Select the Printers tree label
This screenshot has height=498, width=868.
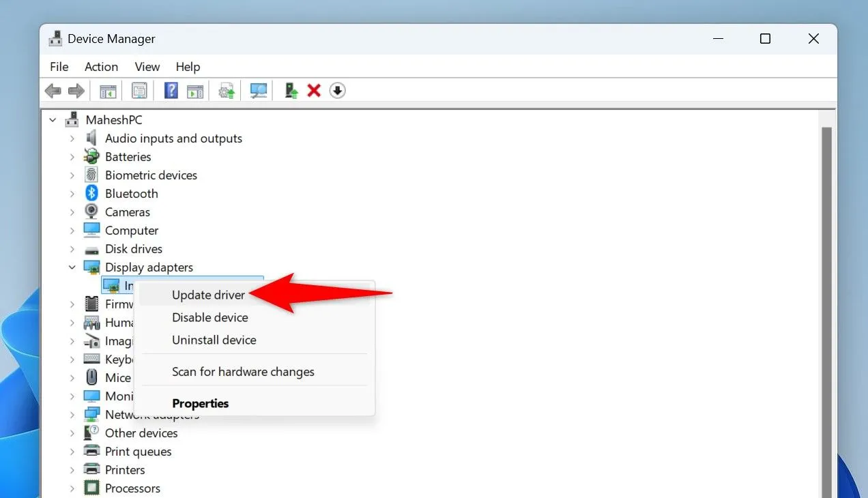(125, 470)
